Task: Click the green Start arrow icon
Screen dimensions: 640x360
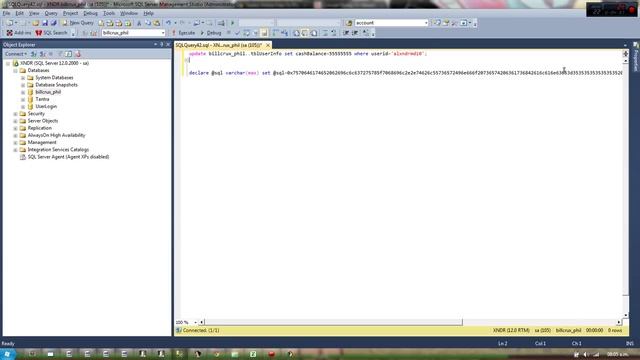Action: pos(233,23)
